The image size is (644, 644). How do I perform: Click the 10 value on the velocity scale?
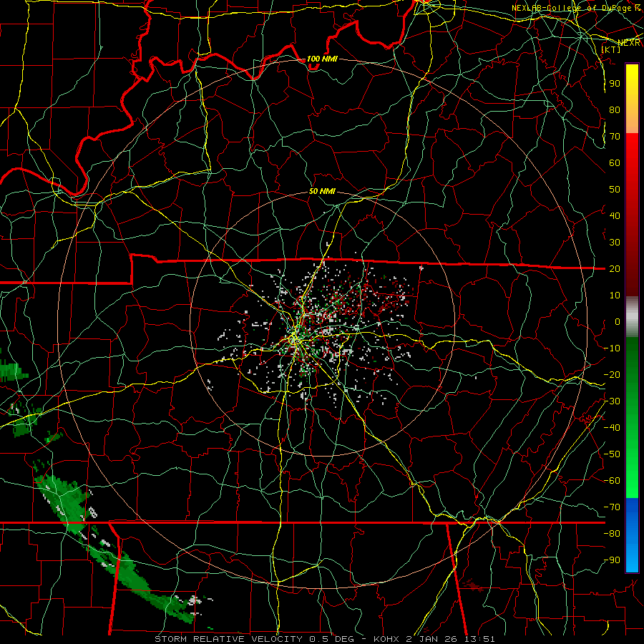(x=615, y=296)
